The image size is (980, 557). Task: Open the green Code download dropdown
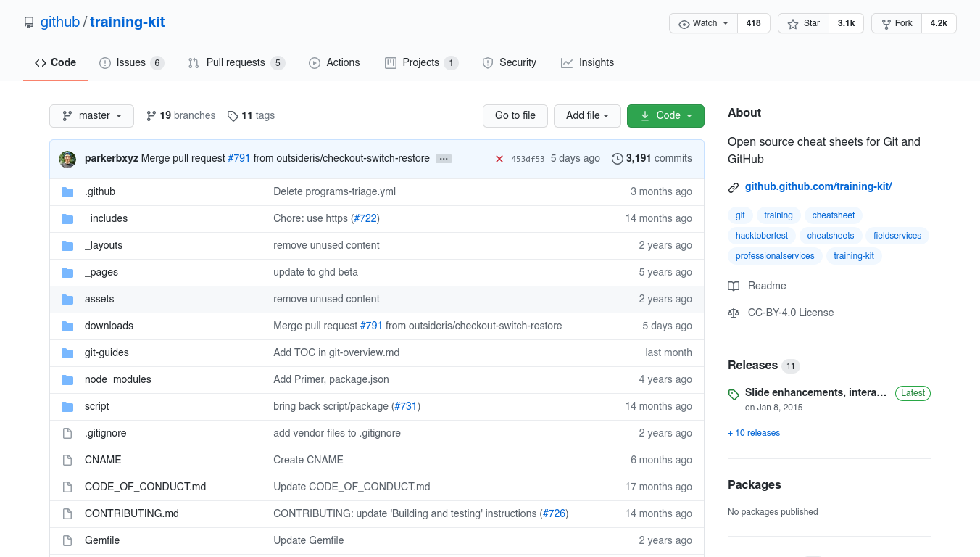point(665,116)
